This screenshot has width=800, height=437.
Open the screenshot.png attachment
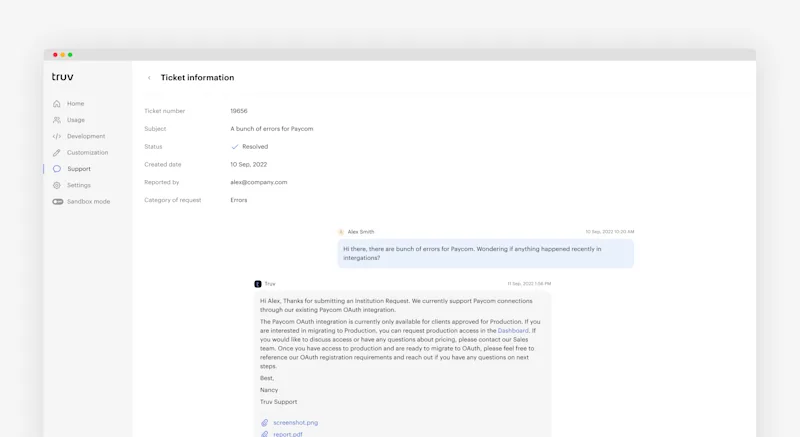[x=295, y=423]
